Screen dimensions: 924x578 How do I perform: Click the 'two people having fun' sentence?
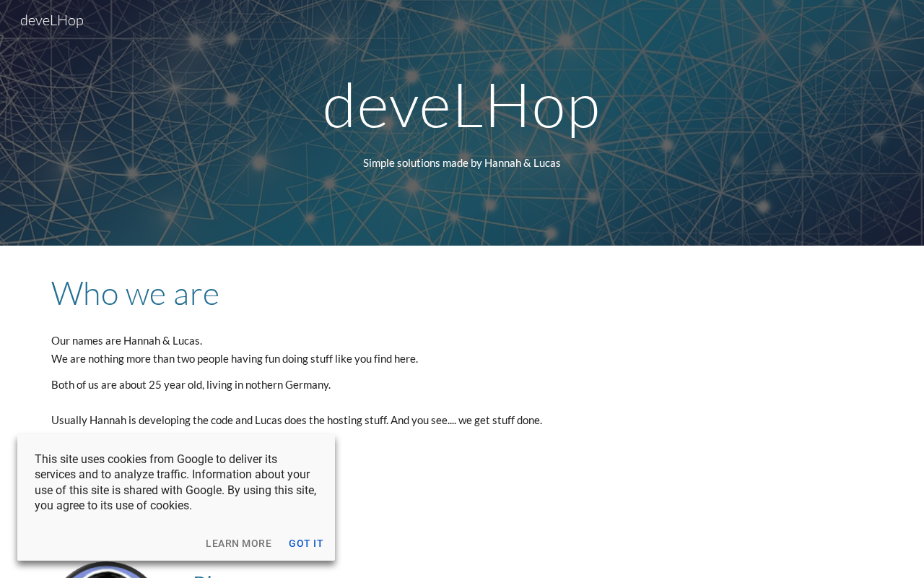tap(235, 358)
